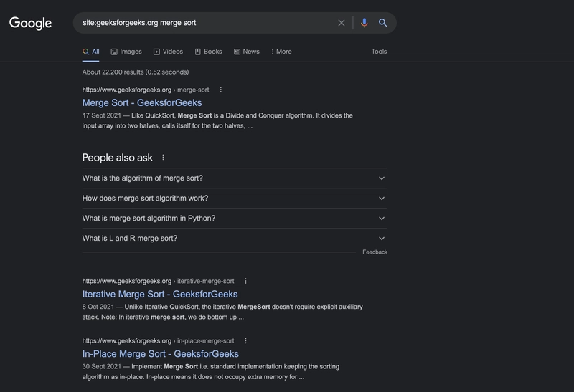Click the geeksforgeeks.org › merge-sort URL
This screenshot has width=574, height=392.
tap(146, 90)
